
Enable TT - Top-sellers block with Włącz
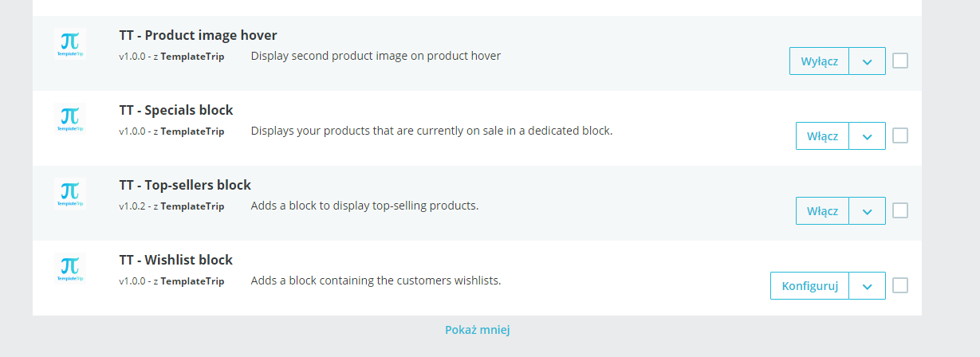tap(822, 211)
